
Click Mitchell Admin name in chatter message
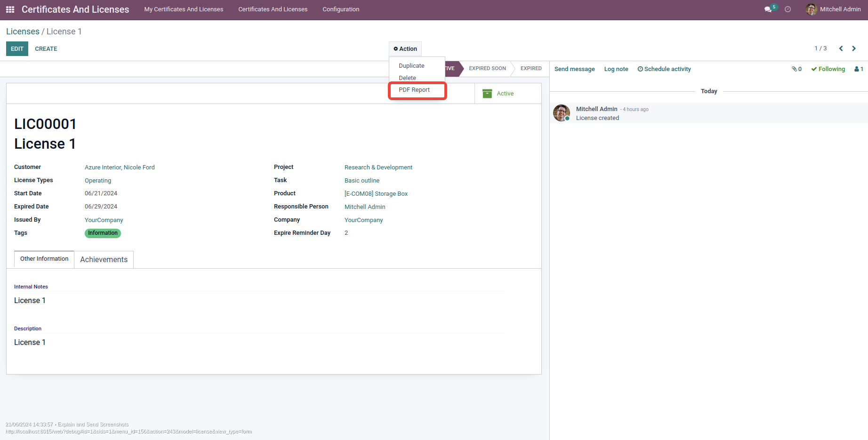click(596, 109)
